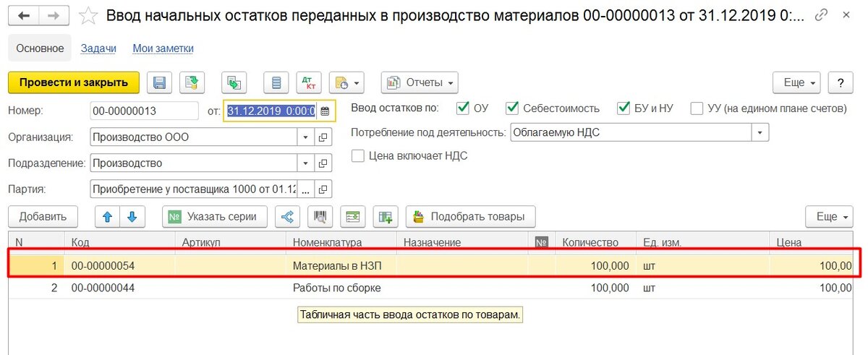Toggle the БУ и НУ checkbox
868x355 pixels.
click(x=624, y=108)
